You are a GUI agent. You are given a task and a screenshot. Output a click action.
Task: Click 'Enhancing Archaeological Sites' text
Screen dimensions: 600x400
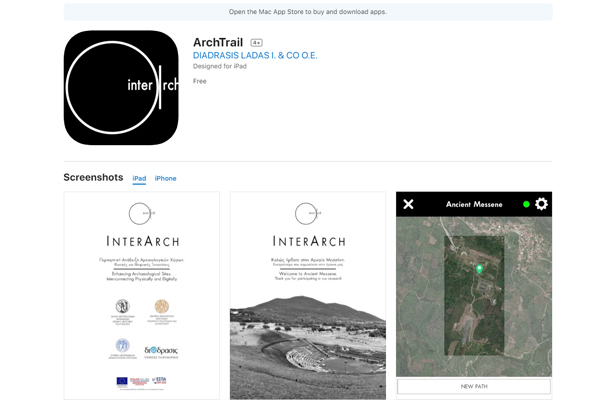point(142,274)
